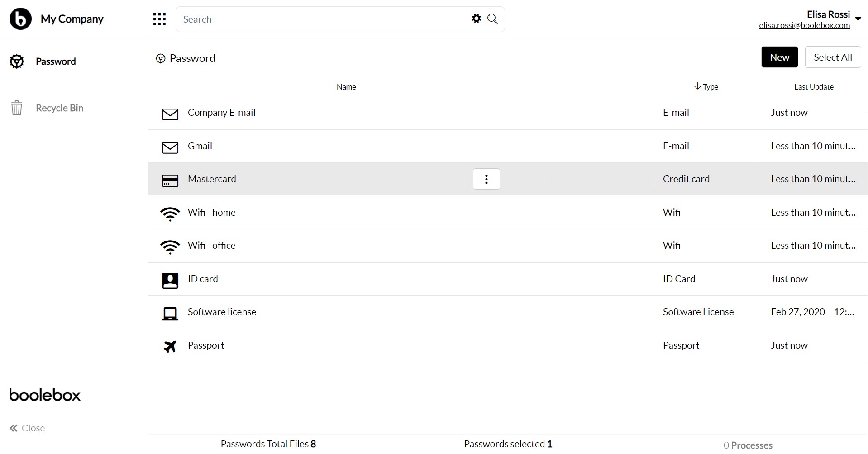Click the Wifi - home signal icon
Screen dimensions: 868x454
point(170,213)
